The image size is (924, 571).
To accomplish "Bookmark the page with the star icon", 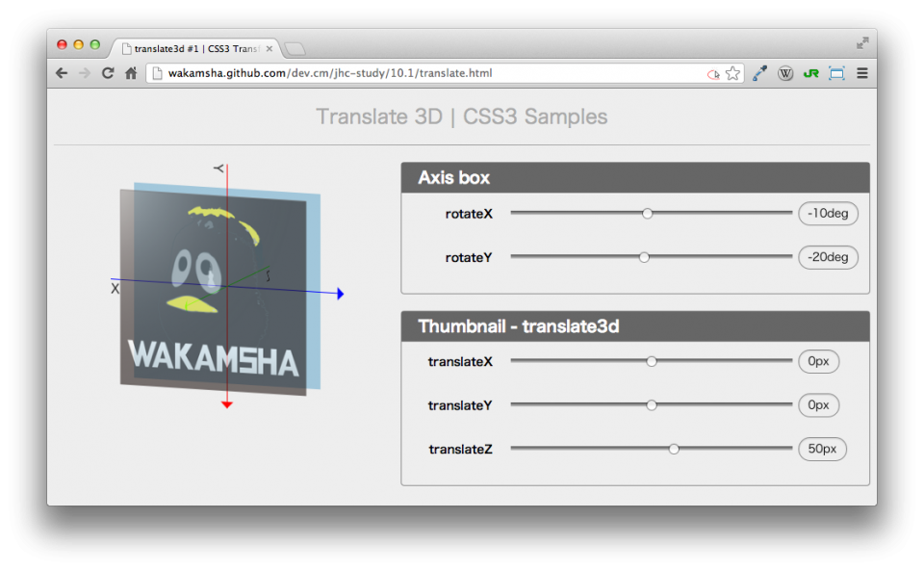I will [x=732, y=72].
